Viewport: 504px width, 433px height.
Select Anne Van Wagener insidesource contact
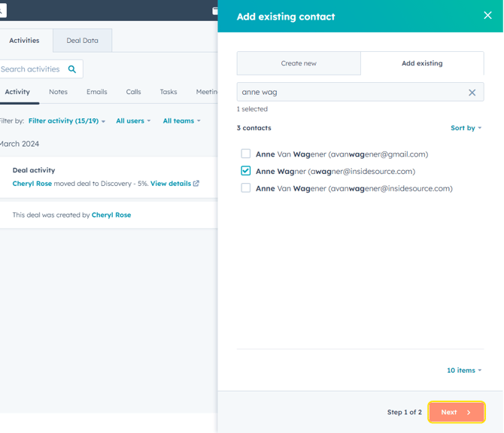[x=246, y=188]
